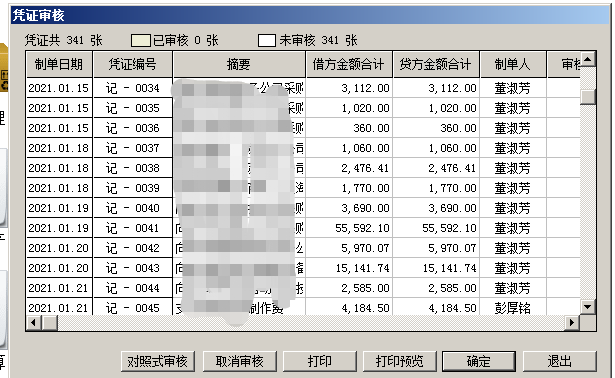
Task: Click the horizontal scrollbar right arrow
Action: 573,323
